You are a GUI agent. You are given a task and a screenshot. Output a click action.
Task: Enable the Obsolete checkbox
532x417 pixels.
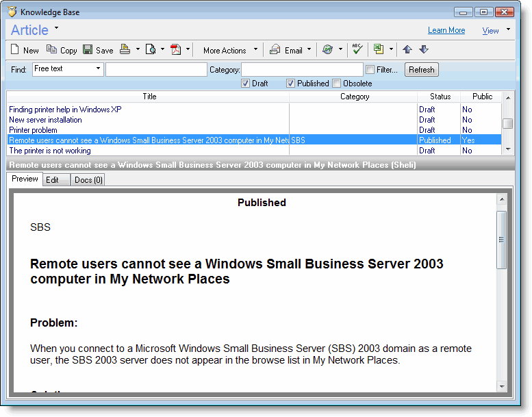336,84
